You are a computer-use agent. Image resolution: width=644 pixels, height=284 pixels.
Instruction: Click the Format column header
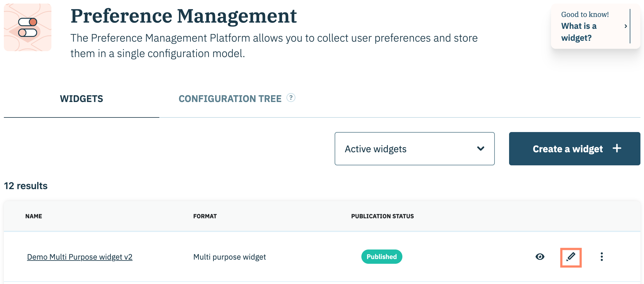205,216
